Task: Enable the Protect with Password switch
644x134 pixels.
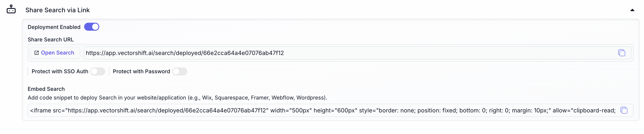Action: click(179, 72)
